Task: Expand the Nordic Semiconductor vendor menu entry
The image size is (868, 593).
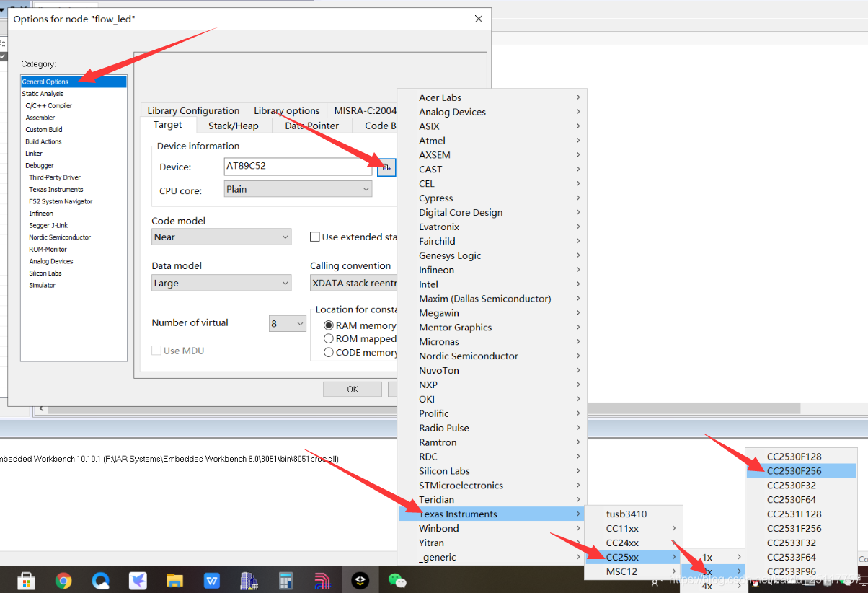Action: point(492,356)
